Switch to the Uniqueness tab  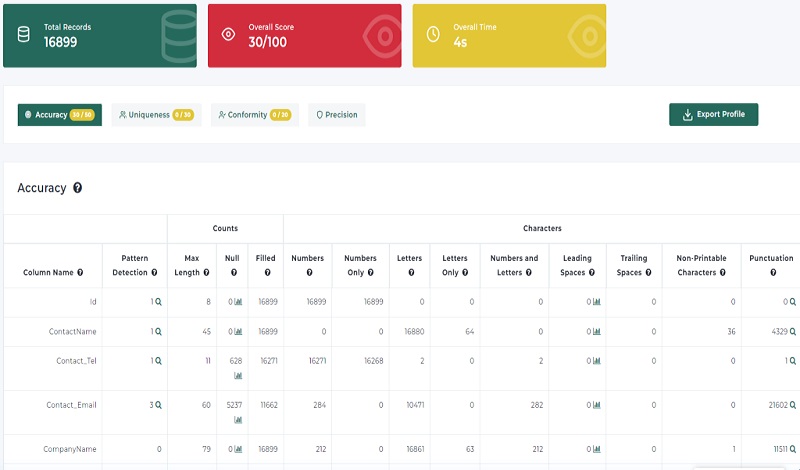tap(156, 115)
